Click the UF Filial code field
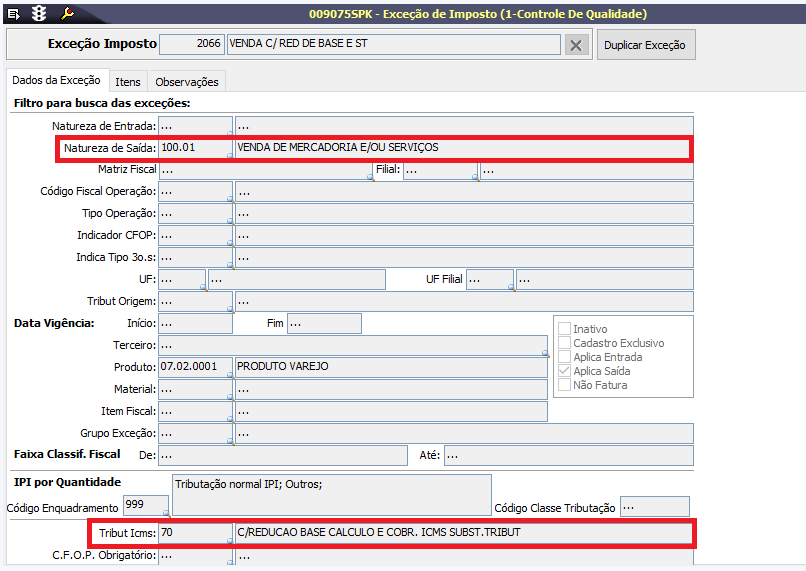This screenshot has width=806, height=571. click(490, 280)
